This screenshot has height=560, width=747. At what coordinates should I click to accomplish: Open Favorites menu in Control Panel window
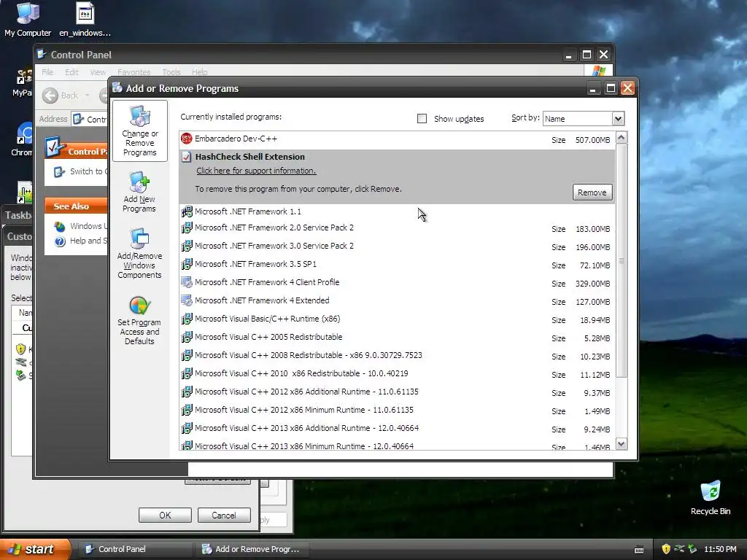134,72
